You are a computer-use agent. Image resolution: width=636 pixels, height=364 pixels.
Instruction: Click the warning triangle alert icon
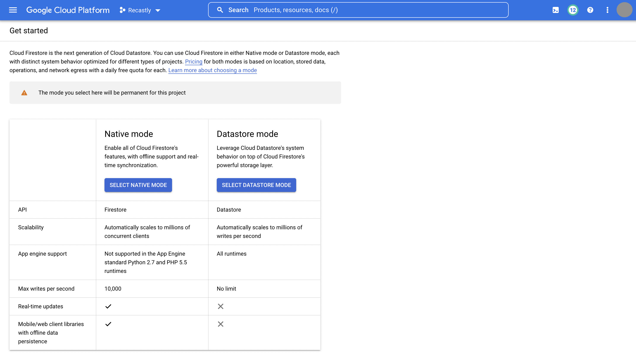[x=24, y=93]
